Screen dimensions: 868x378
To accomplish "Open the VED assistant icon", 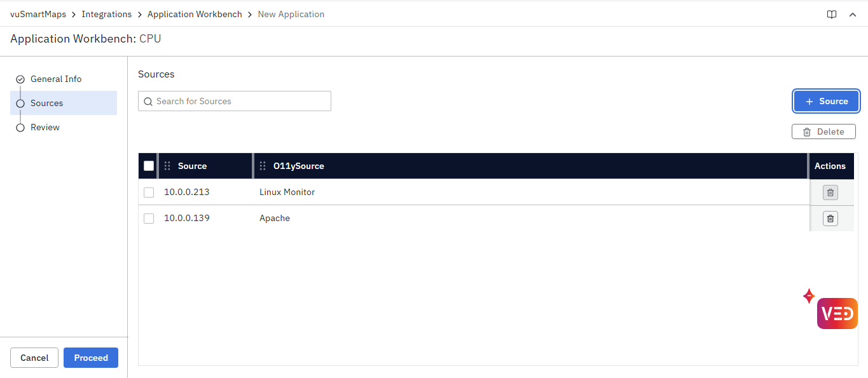I will [837, 313].
